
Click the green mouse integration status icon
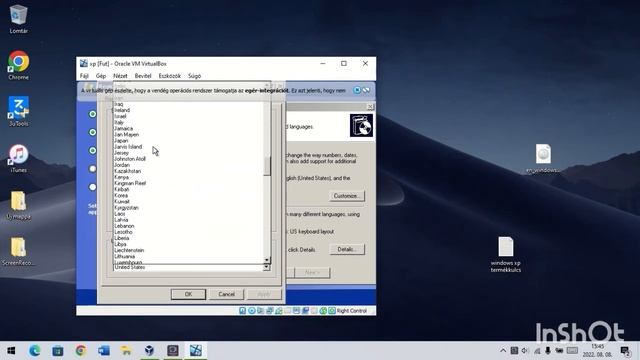tap(323, 311)
